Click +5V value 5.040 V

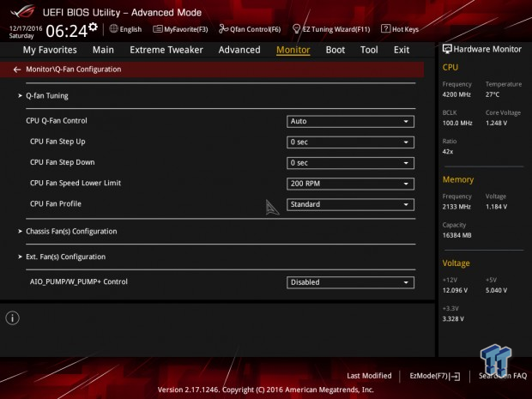496,290
